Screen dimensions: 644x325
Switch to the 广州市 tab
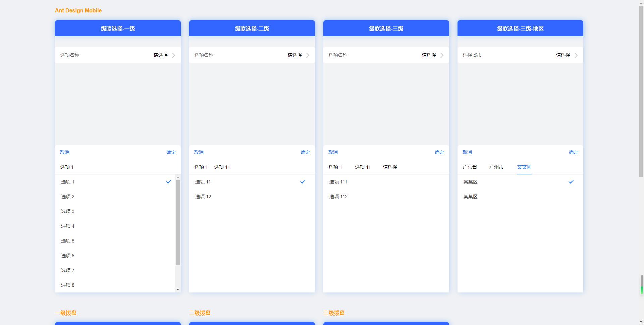click(x=496, y=167)
